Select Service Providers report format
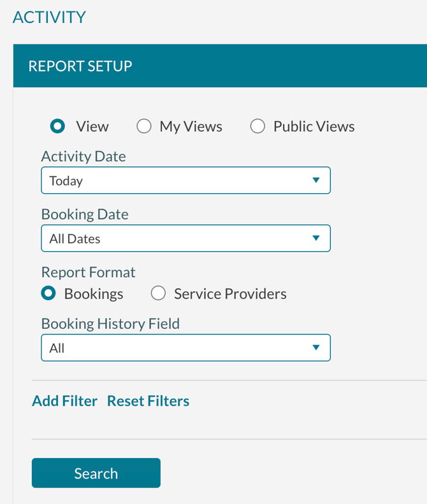The height and width of the screenshot is (504, 427). (158, 293)
